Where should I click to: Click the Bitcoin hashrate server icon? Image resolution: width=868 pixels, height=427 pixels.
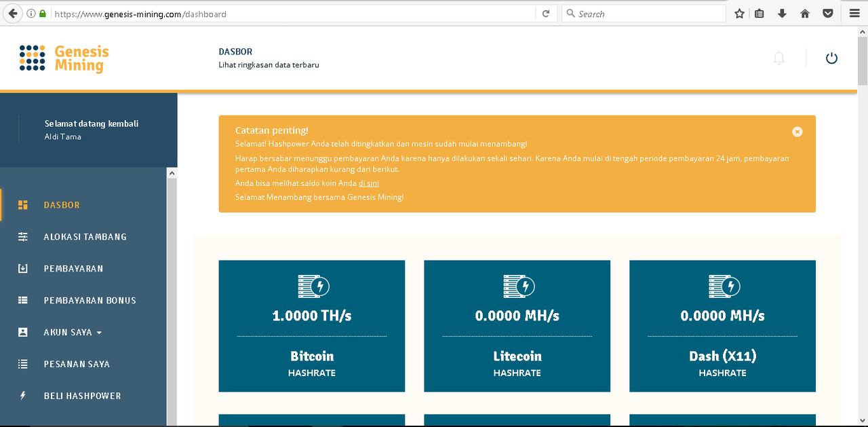pyautogui.click(x=313, y=286)
